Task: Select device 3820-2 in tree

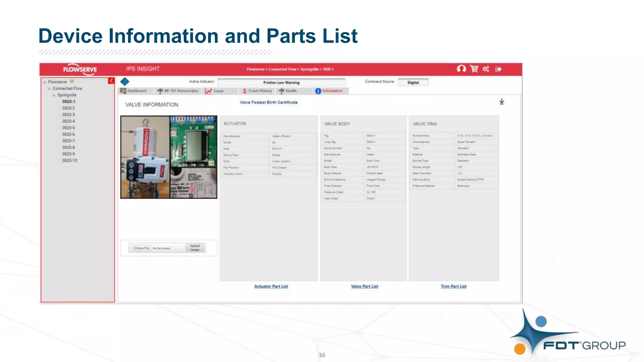Action: [69, 108]
